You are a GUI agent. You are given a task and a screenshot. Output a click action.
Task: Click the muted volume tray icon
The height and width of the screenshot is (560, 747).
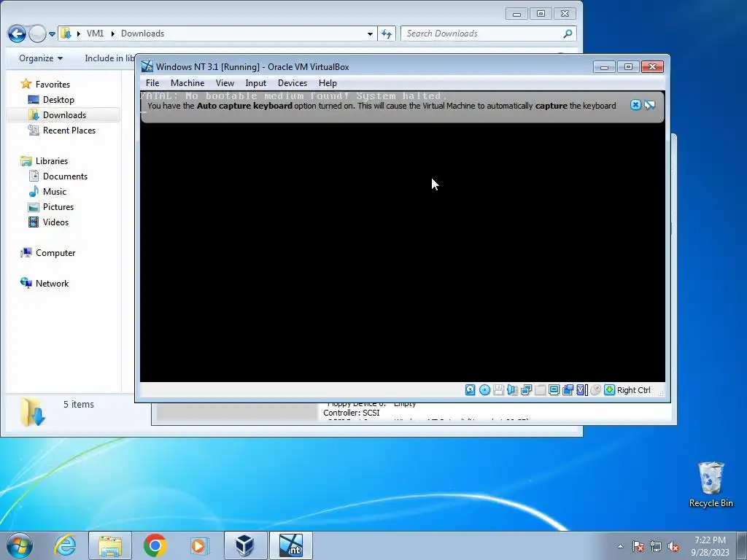tap(673, 546)
